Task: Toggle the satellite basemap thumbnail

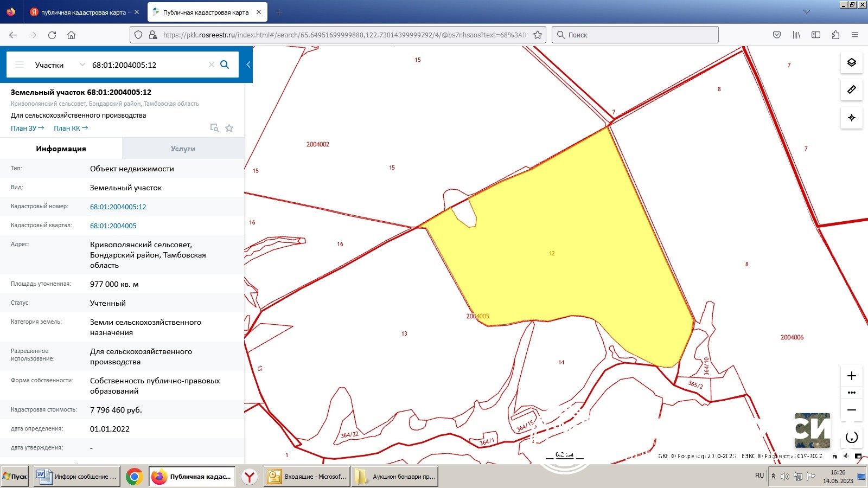Action: click(812, 430)
